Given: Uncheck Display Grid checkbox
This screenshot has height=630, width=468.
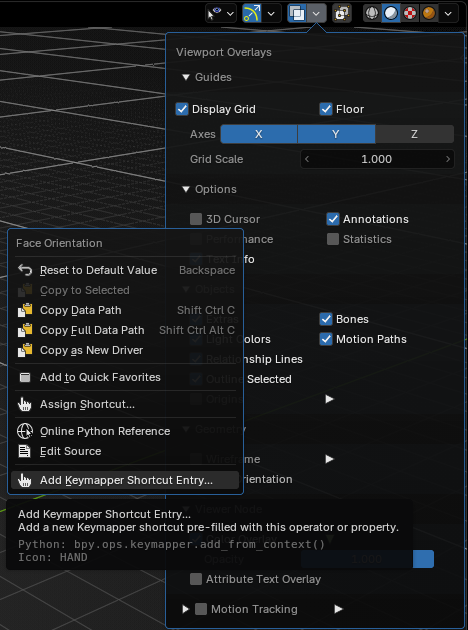Looking at the screenshot, I should [x=182, y=109].
